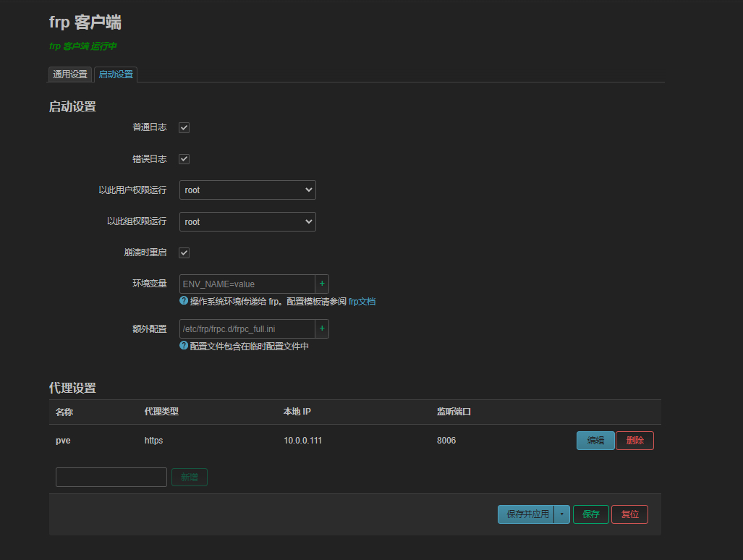Open the frp文档 link
This screenshot has width=743, height=560.
pyautogui.click(x=362, y=301)
